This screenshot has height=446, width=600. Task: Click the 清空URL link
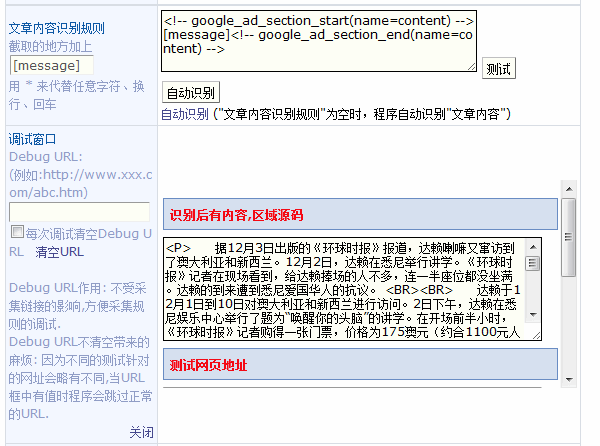pos(60,252)
